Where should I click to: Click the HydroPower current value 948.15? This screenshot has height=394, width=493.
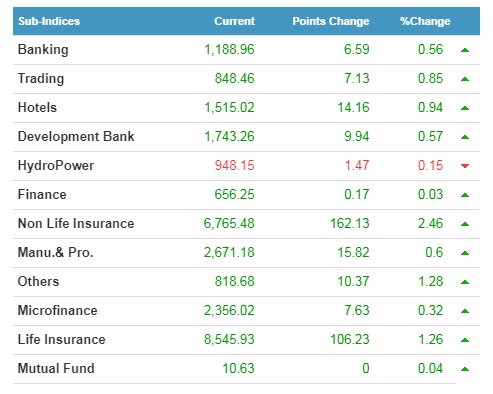[x=234, y=165]
